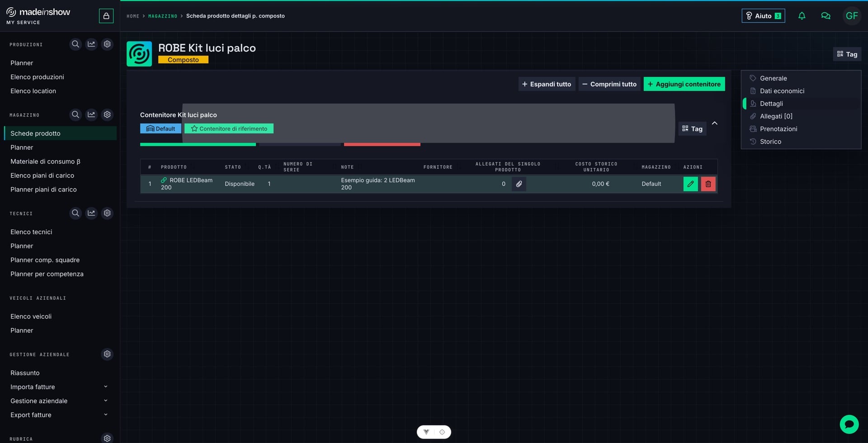Click the Default warehouse badge
Image resolution: width=868 pixels, height=443 pixels.
pos(160,129)
